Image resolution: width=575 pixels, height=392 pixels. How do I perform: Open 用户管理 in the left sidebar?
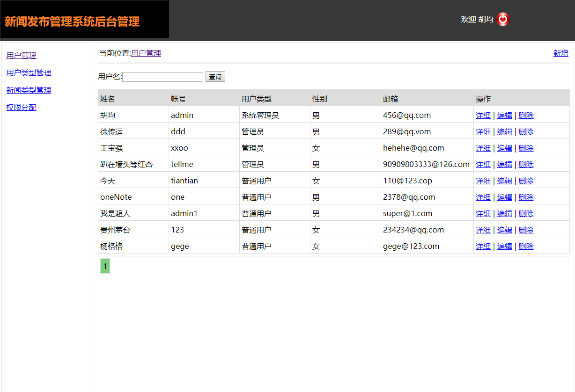(21, 55)
